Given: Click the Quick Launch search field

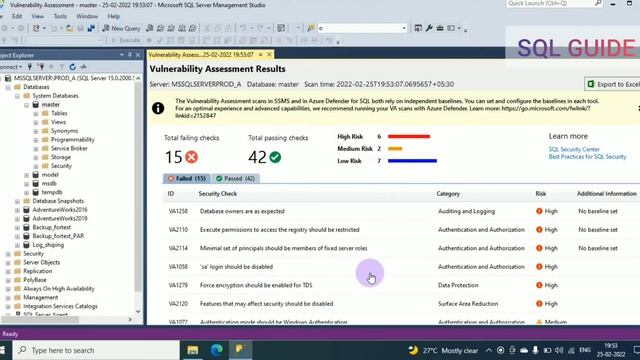Looking at the screenshot, I should (555, 4).
